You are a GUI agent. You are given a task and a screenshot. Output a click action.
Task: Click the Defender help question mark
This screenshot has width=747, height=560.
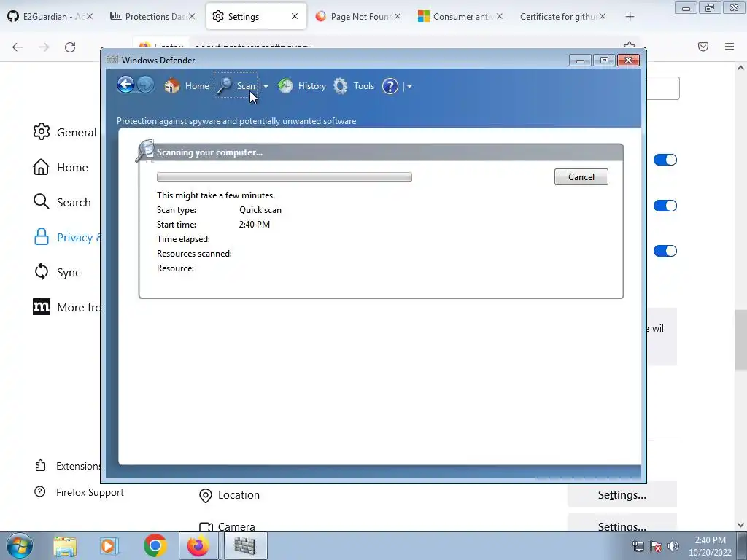tap(390, 86)
